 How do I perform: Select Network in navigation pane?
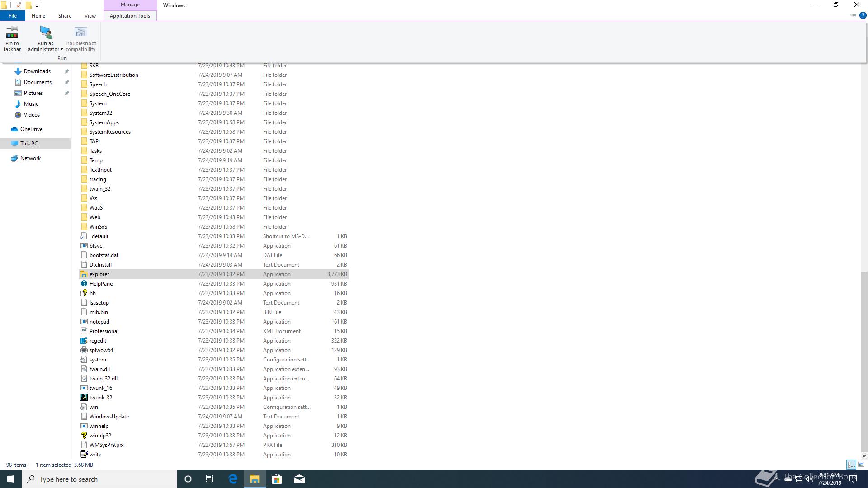click(x=30, y=158)
